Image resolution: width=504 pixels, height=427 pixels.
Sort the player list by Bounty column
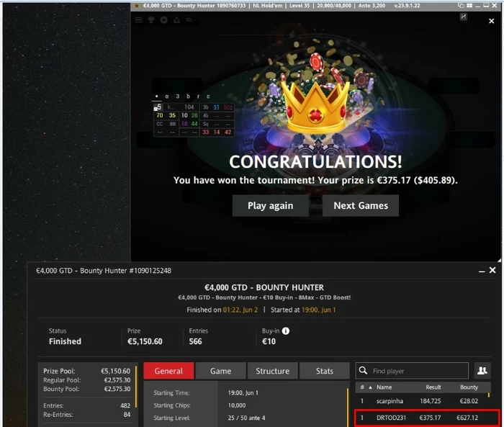pyautogui.click(x=469, y=387)
